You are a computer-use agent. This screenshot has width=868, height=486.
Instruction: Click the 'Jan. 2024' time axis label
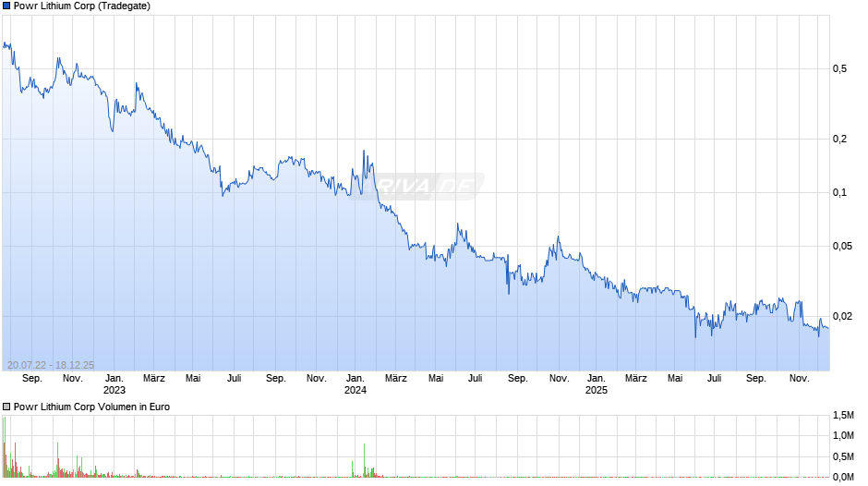coord(356,384)
